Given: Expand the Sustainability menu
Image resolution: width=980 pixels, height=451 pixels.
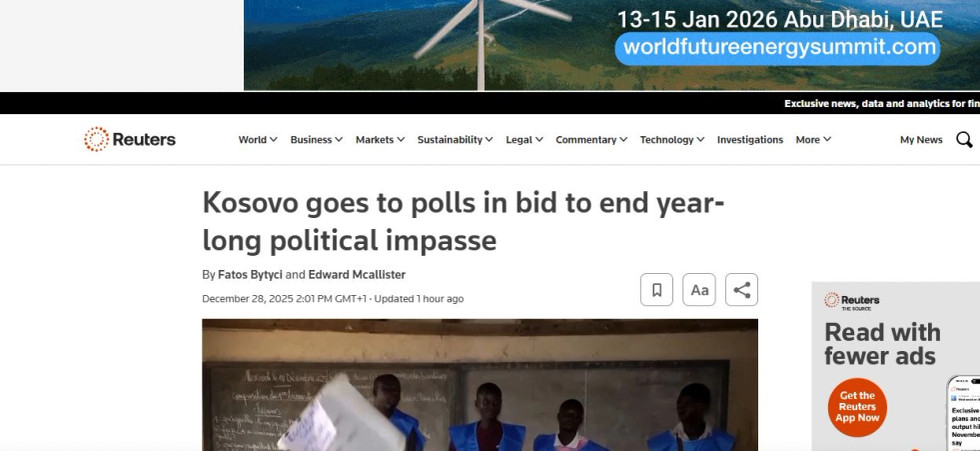Looking at the screenshot, I should tap(455, 140).
